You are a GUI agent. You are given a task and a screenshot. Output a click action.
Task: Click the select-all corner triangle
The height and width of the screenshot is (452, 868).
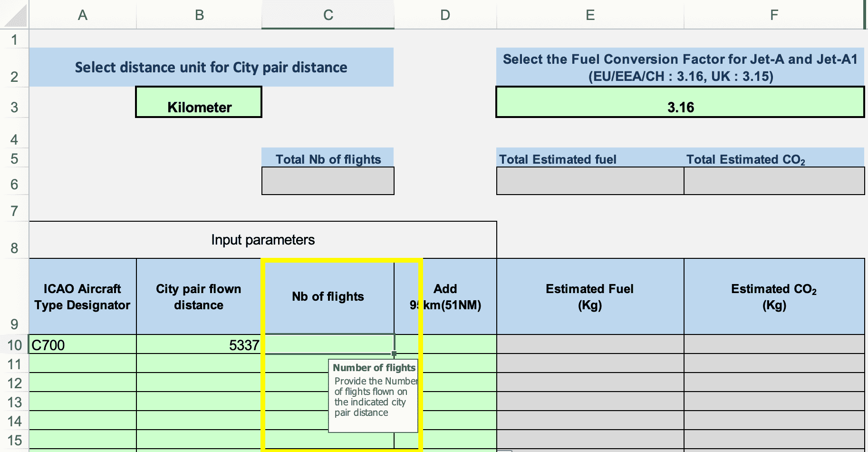point(15,15)
